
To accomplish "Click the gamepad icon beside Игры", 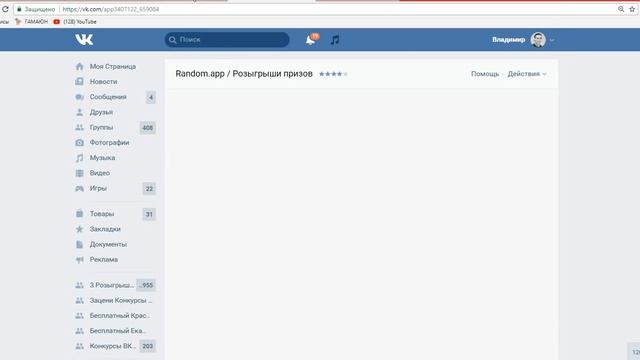I will pos(80,188).
